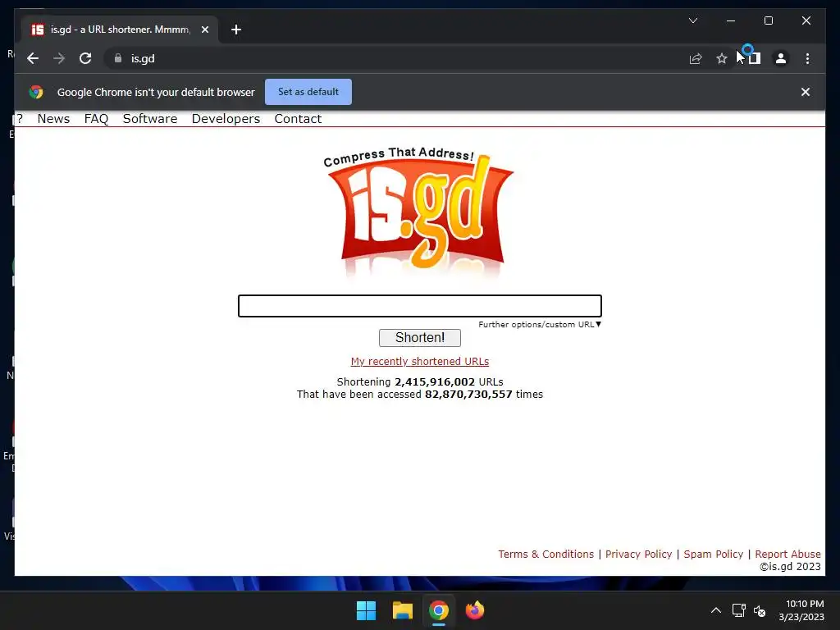840x630 pixels.
Task: Click the Chrome icon in the taskbar
Action: (438, 610)
